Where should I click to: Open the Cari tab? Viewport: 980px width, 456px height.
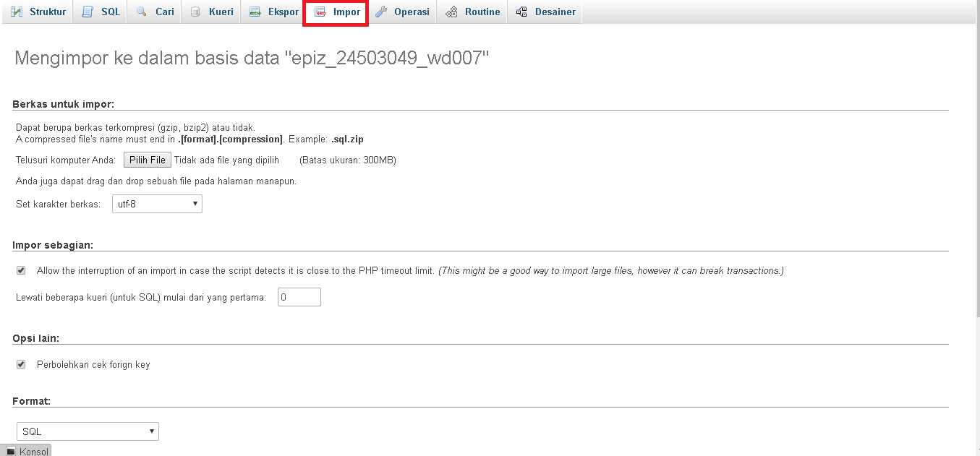(155, 12)
